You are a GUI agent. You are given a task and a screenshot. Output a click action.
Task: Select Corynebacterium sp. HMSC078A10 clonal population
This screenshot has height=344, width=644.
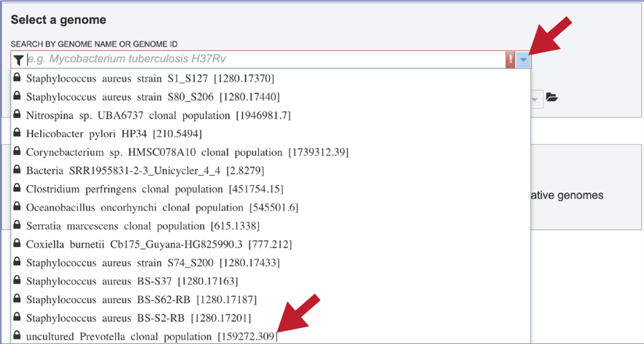(185, 152)
